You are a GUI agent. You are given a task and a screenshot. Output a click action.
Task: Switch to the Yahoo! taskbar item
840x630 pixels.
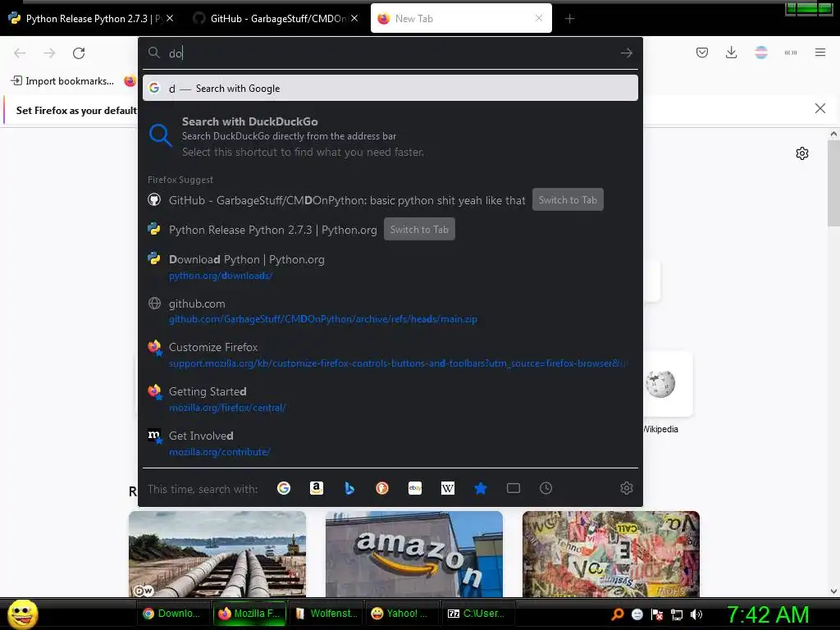click(402, 614)
